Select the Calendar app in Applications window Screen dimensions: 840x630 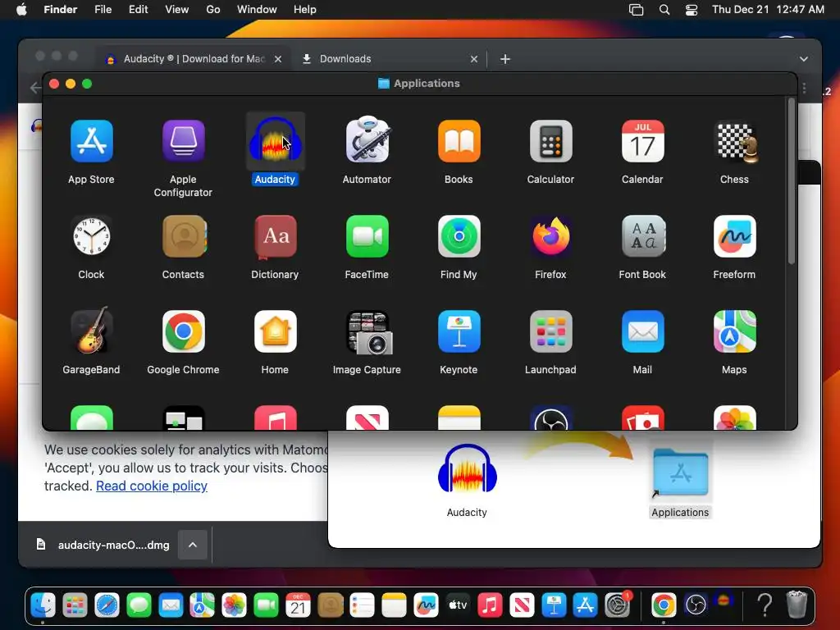pyautogui.click(x=643, y=141)
